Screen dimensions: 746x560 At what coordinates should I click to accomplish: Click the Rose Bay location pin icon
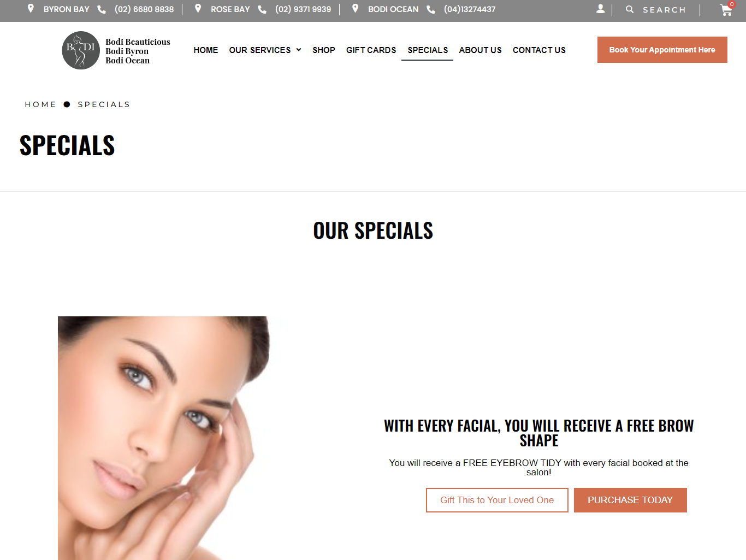point(198,9)
